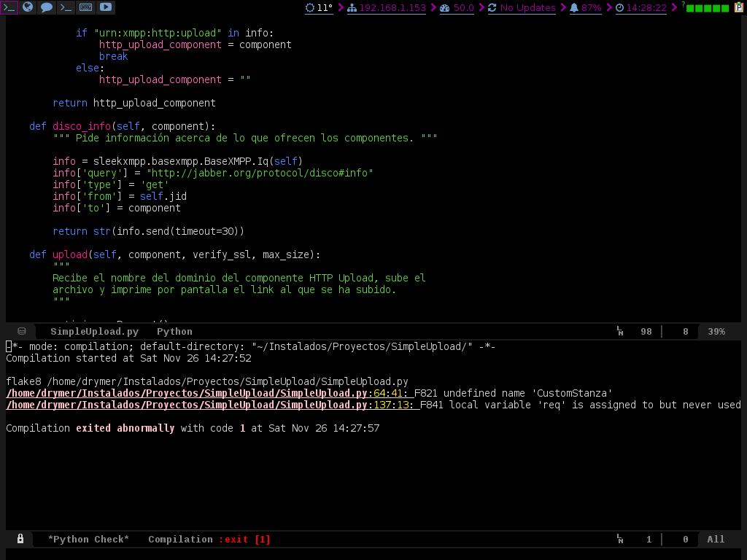Image resolution: width=747 pixels, height=560 pixels.
Task: Click the info['type'] = 'get' line
Action: pyautogui.click(x=111, y=184)
